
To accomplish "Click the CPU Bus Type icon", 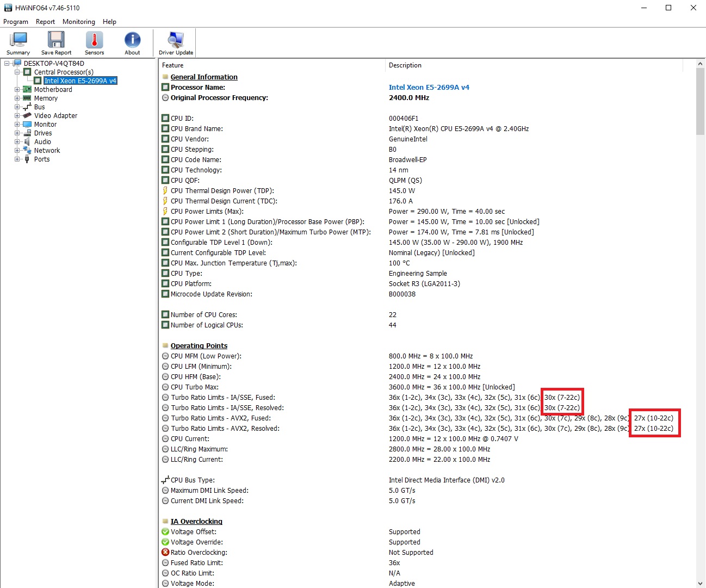I will pos(165,480).
